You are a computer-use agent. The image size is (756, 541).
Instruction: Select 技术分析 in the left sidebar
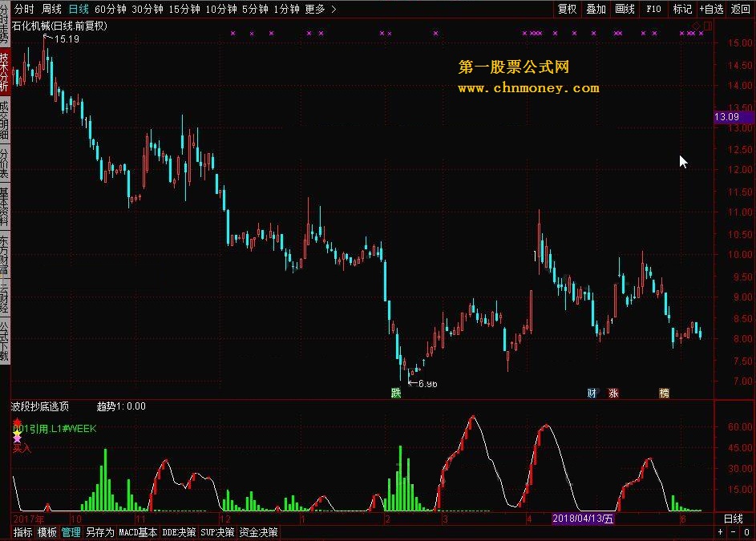coord(4,71)
